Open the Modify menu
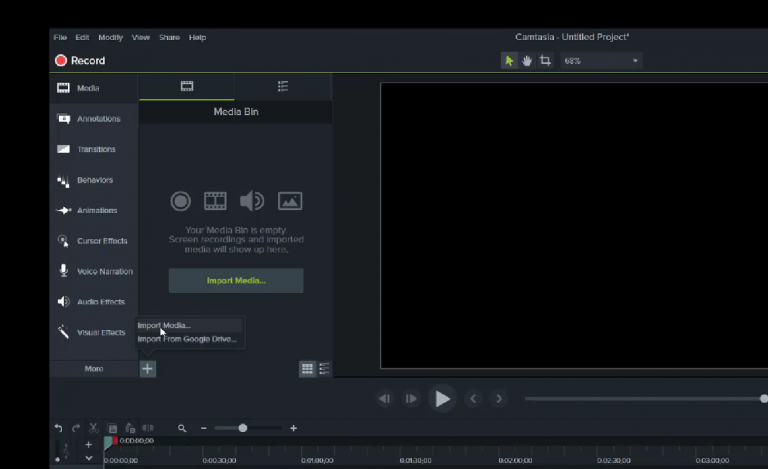This screenshot has width=768, height=469. click(x=110, y=37)
